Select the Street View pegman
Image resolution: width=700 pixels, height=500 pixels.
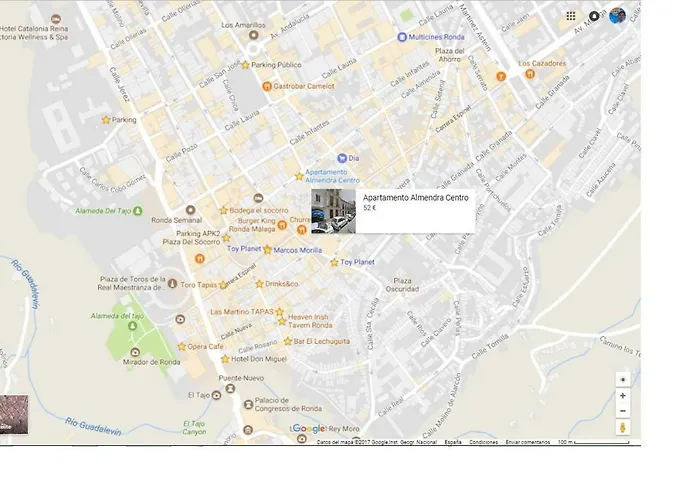(623, 428)
